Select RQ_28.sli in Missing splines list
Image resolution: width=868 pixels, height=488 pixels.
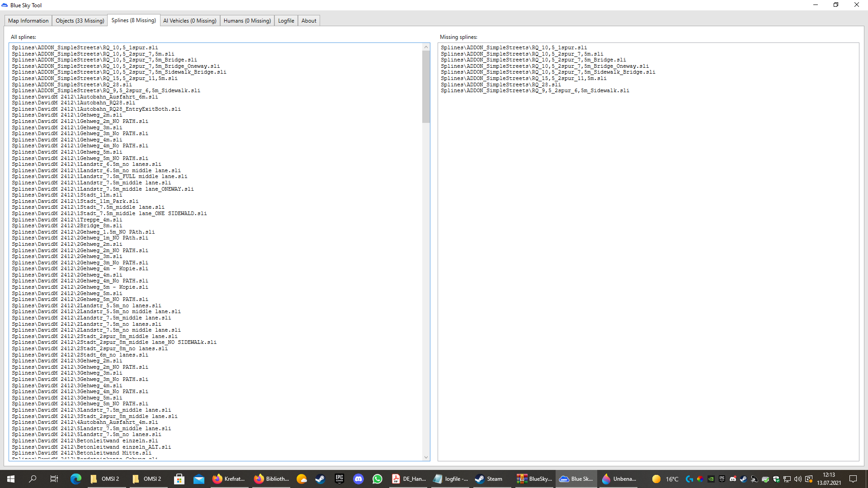(500, 84)
